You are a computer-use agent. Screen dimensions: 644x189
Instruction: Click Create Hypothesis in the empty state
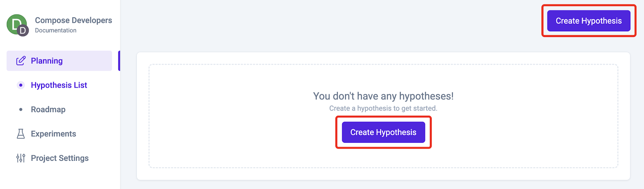(x=383, y=132)
